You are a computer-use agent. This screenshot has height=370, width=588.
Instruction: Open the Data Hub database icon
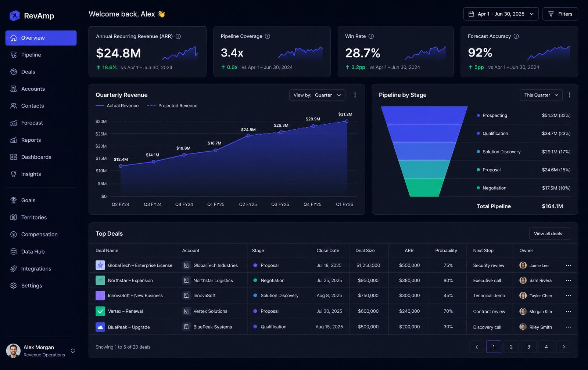[14, 251]
